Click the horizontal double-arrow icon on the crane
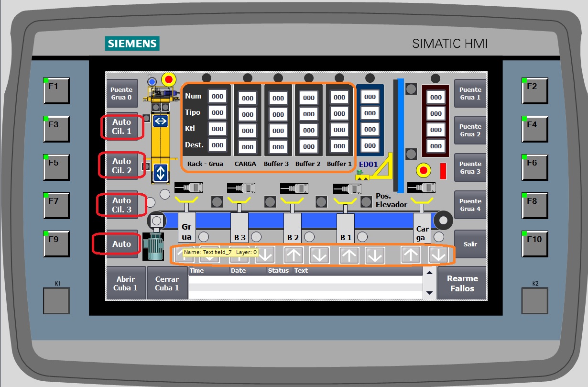Image resolution: width=588 pixels, height=387 pixels. (x=161, y=121)
